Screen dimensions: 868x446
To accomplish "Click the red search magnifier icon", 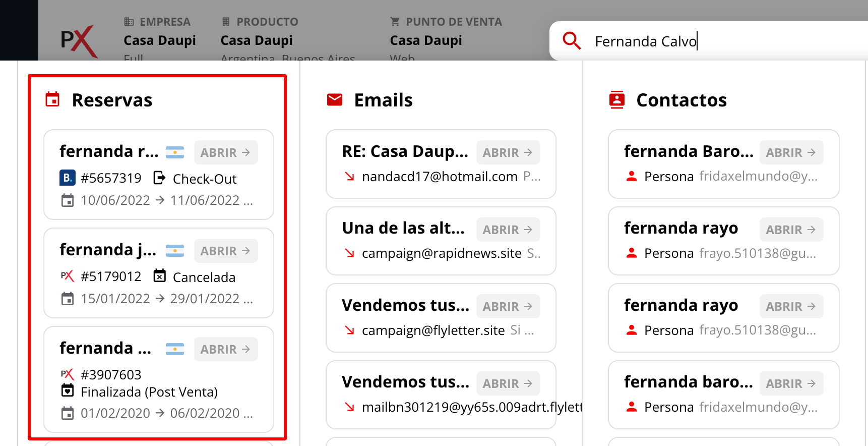I will (572, 41).
